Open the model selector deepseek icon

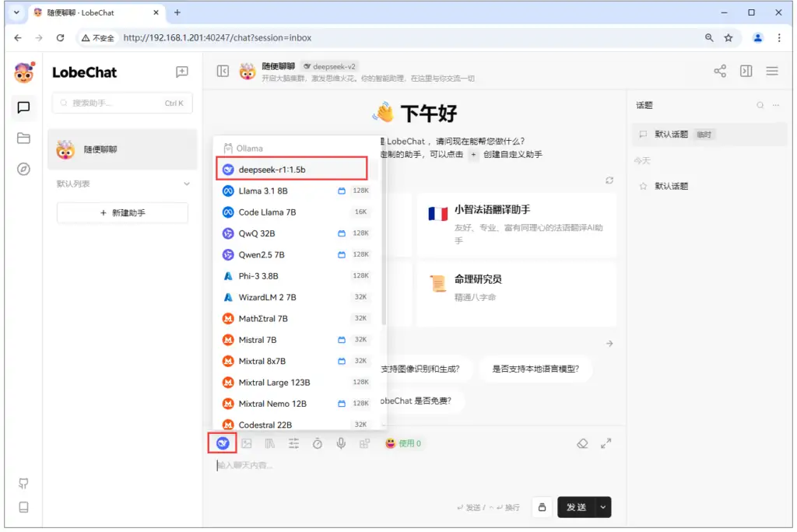(223, 443)
